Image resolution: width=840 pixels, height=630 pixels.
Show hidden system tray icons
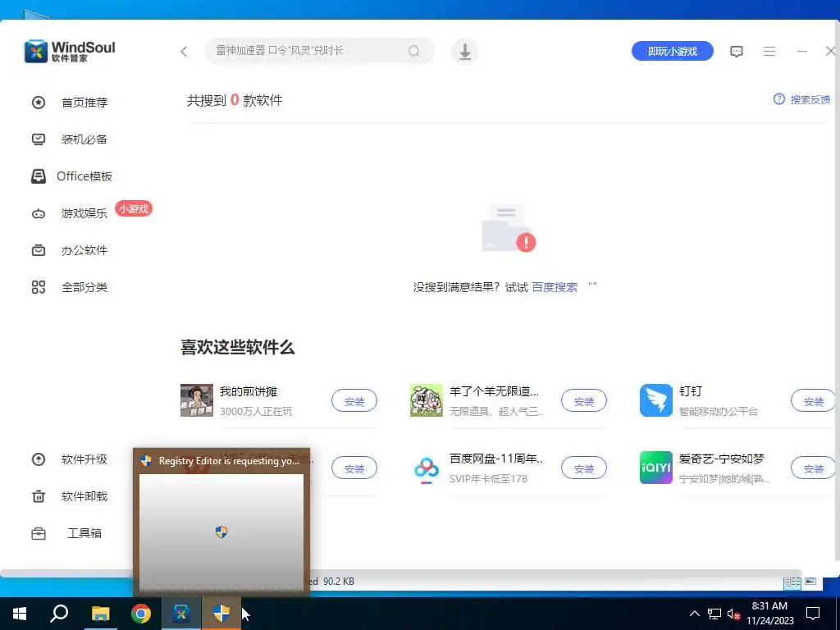click(694, 614)
